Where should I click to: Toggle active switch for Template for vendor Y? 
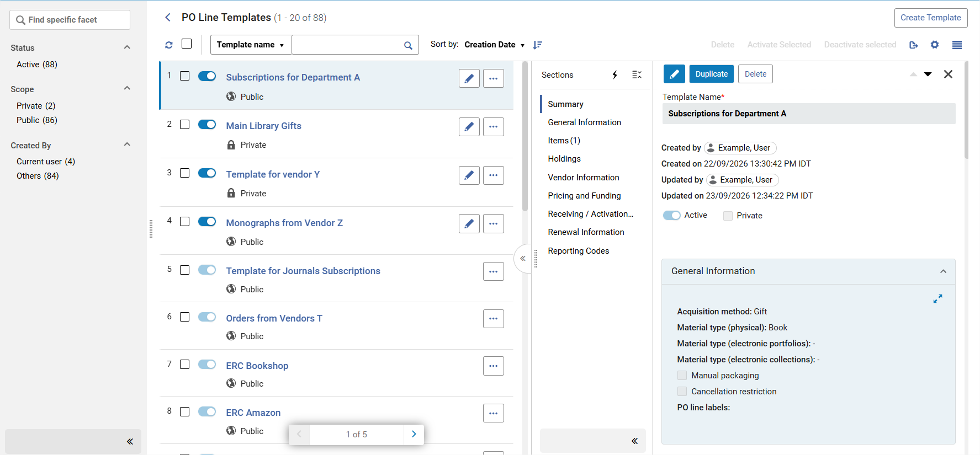coord(207,173)
